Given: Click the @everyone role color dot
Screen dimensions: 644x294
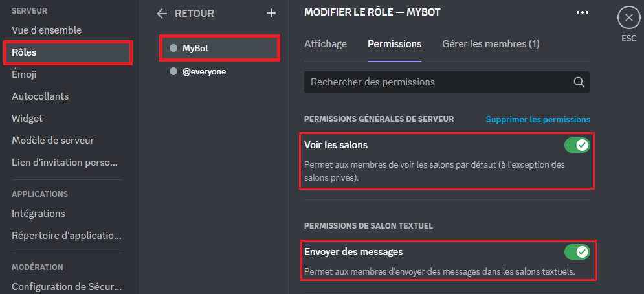Looking at the screenshot, I should [x=173, y=71].
